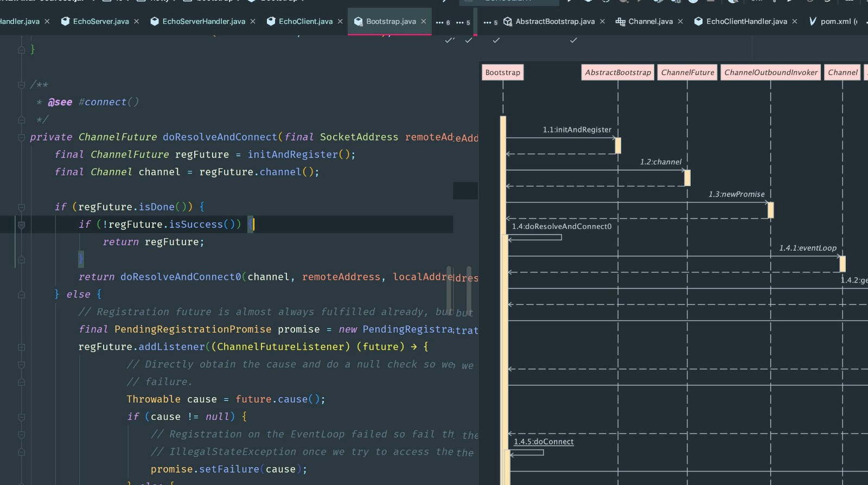Close the AbstractBootstrap.java editor tab

pos(602,22)
